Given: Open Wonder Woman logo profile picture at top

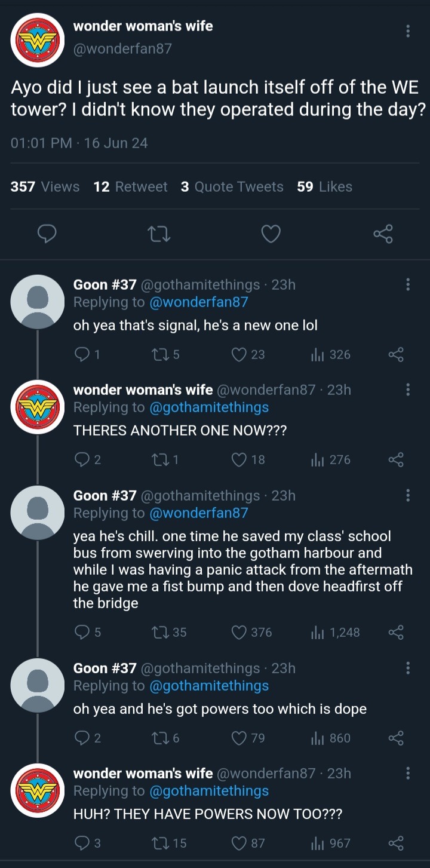Looking at the screenshot, I should click(38, 39).
